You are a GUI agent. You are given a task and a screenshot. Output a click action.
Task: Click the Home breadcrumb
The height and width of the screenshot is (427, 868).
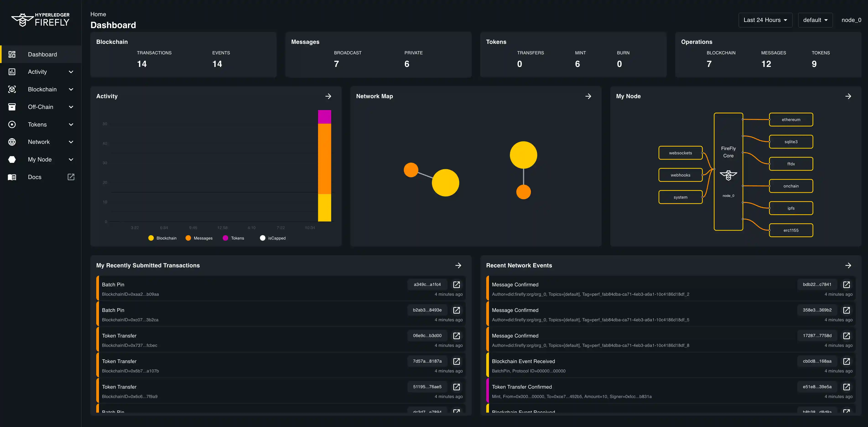coord(98,14)
